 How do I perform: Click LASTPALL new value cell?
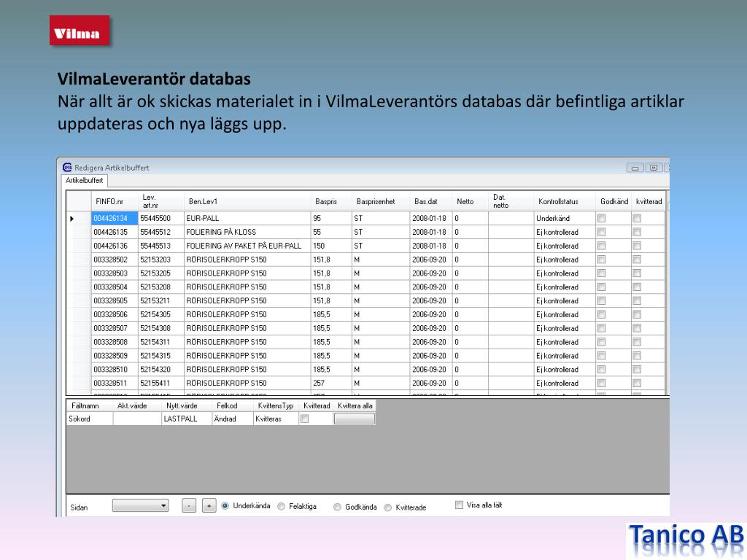[186, 419]
